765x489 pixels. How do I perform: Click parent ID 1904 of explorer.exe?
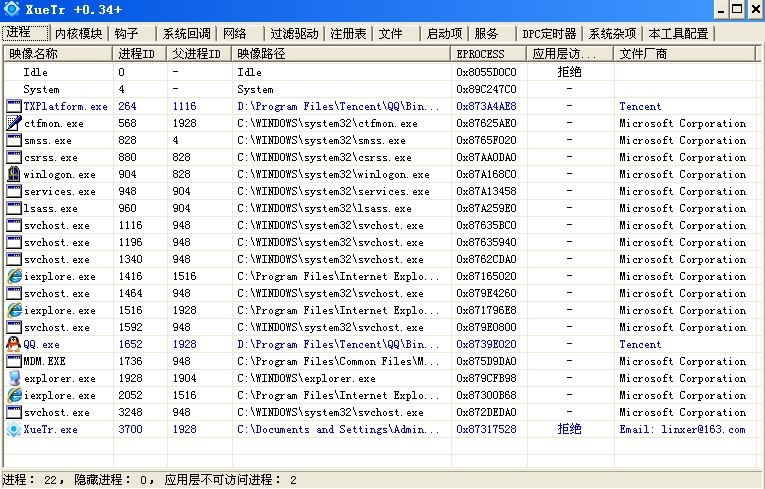coord(184,378)
